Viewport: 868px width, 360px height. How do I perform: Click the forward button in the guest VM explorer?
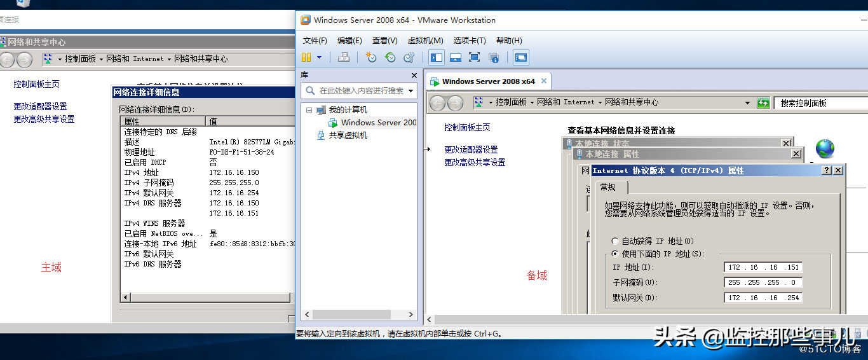(x=455, y=103)
